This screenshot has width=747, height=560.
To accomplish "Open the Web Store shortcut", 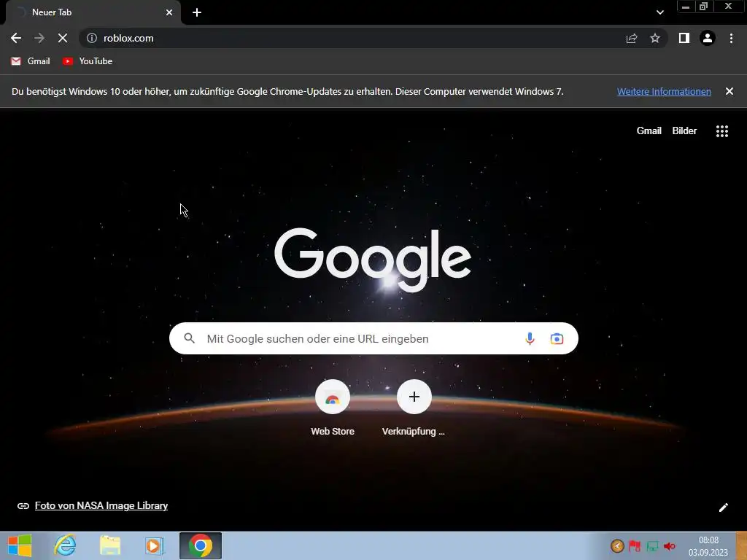I will pos(333,408).
